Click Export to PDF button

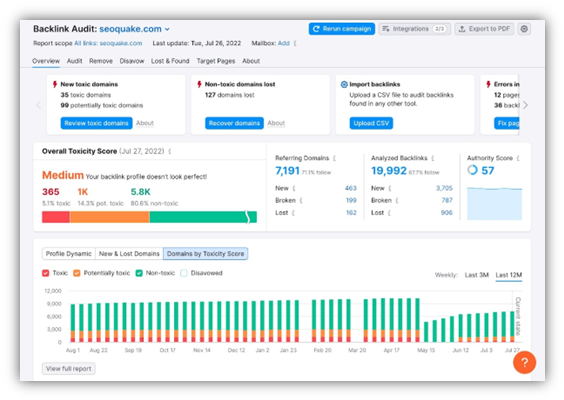(x=484, y=29)
